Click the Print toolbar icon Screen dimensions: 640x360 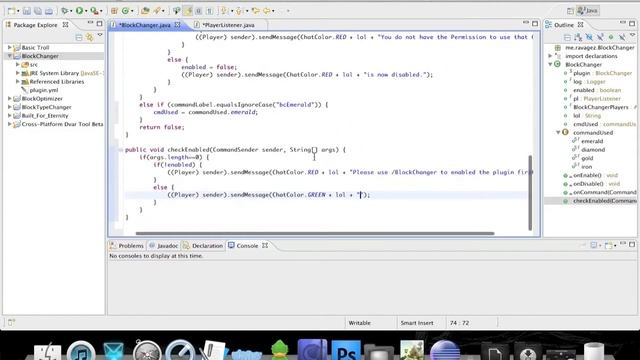pyautogui.click(x=49, y=11)
